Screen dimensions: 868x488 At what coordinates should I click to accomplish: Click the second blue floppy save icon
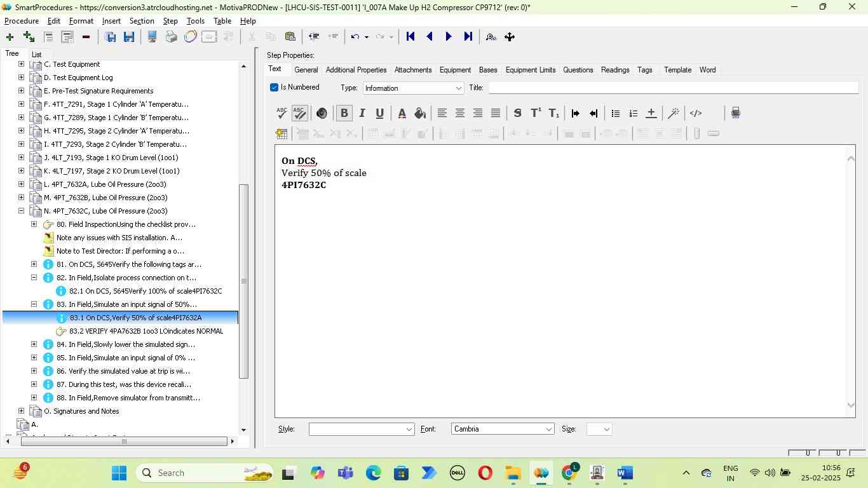129,37
